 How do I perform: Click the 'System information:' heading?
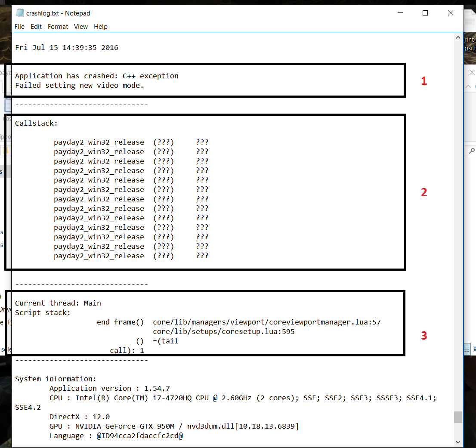click(x=56, y=379)
